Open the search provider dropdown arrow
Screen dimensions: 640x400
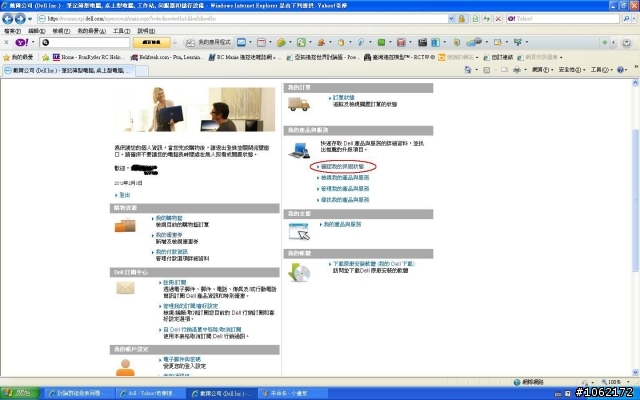[635, 18]
